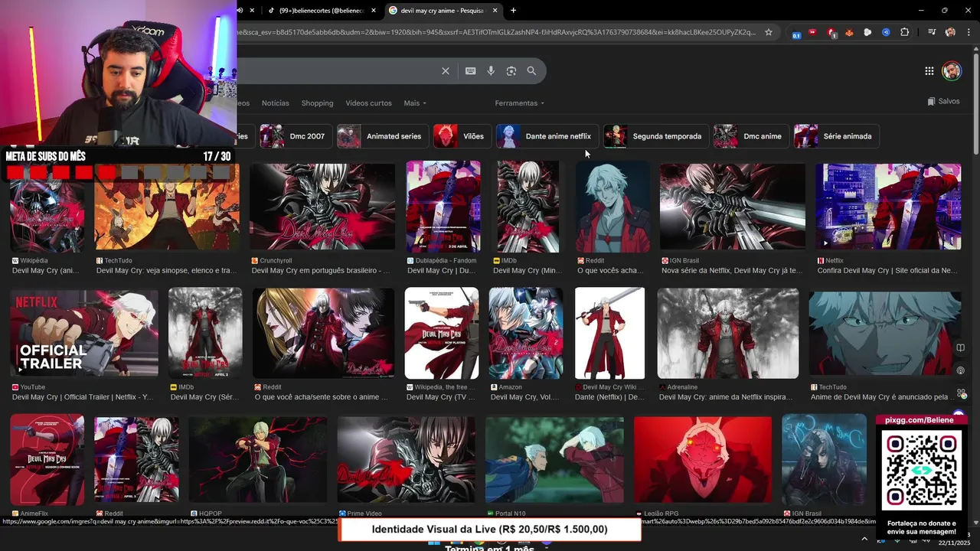Viewport: 980px width, 551px height.
Task: Click the white blob extension icon
Action: (x=867, y=32)
